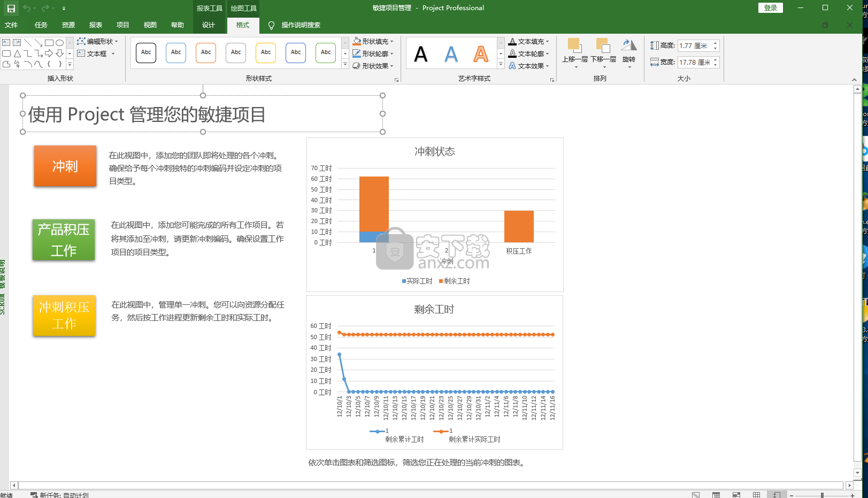Open Quick Access Toolbar customize arrow
868x498 pixels.
tap(64, 9)
